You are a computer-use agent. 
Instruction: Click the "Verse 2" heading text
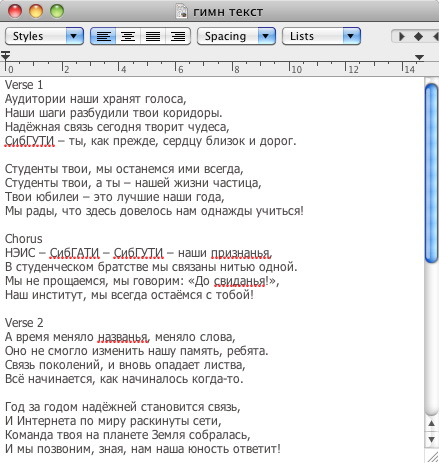[24, 323]
